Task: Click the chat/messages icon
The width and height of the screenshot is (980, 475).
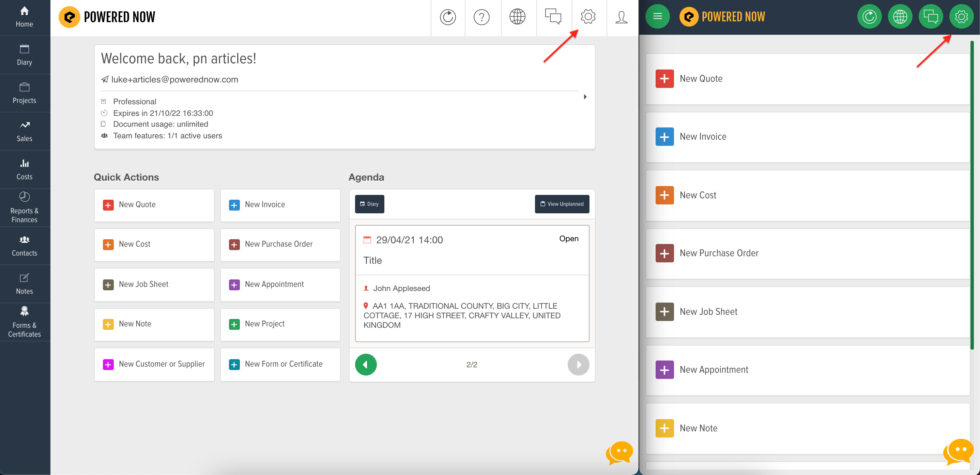Action: tap(552, 17)
